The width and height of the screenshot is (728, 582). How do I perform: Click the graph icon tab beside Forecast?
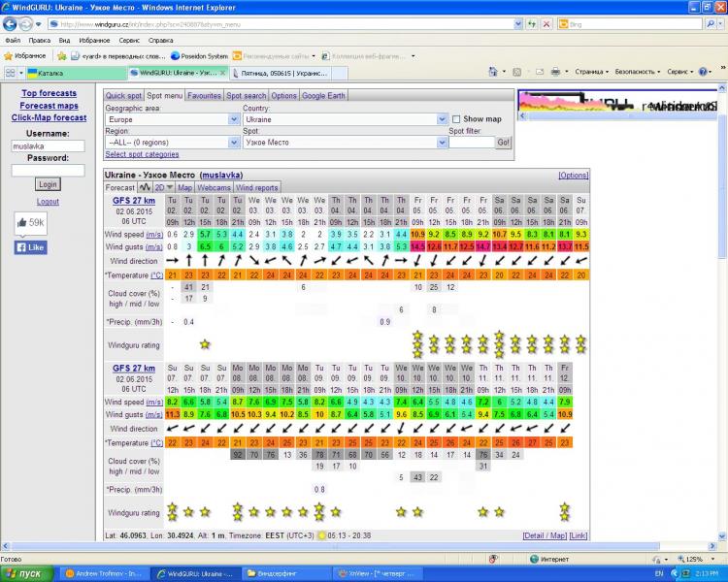coord(145,187)
